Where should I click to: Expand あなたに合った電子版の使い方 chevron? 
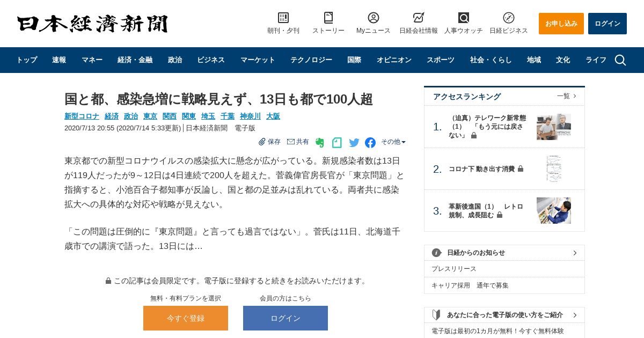575,315
